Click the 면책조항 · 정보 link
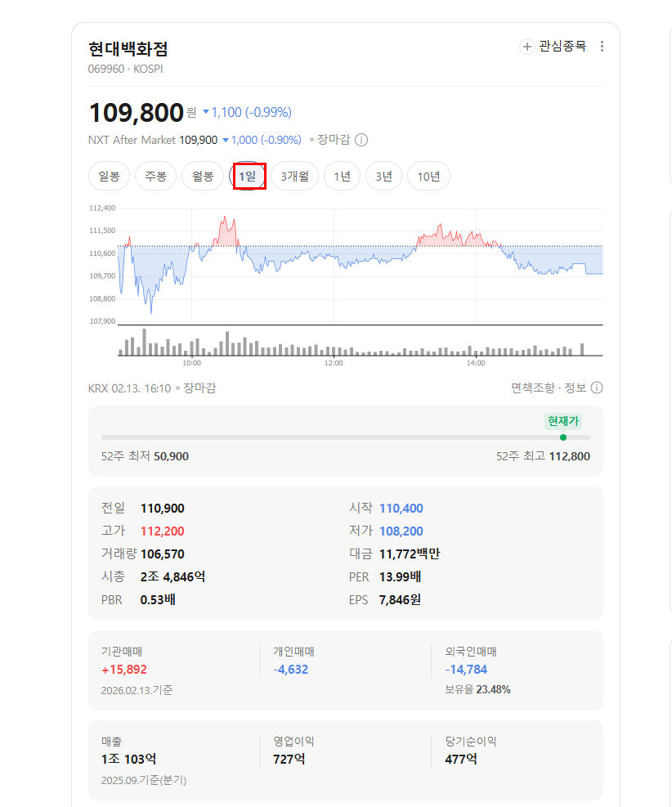672x807 pixels. click(x=549, y=388)
